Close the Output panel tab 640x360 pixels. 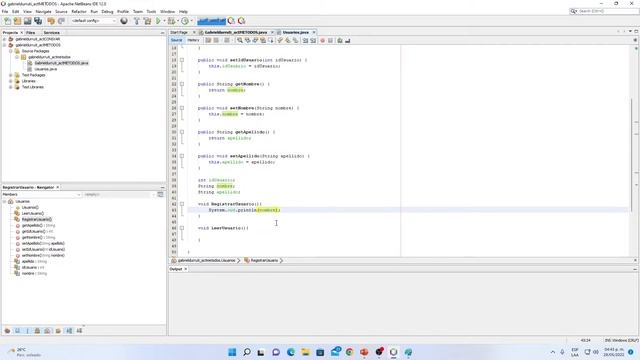click(x=186, y=269)
